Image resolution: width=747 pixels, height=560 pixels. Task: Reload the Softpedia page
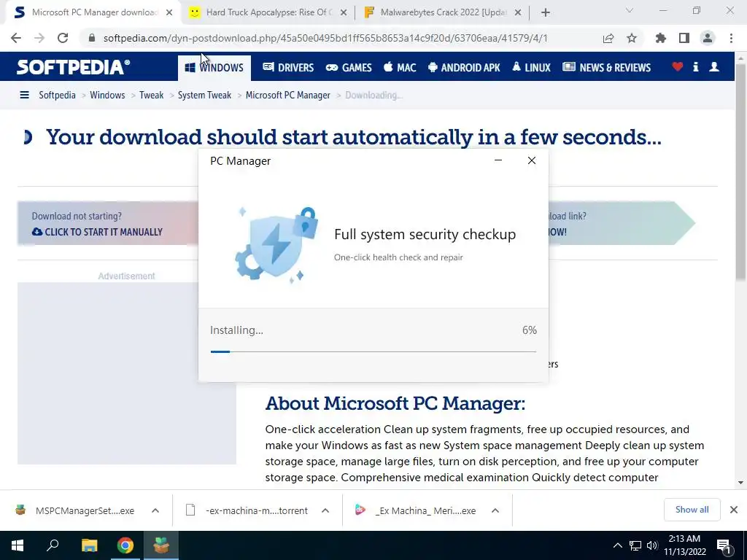pos(63,38)
